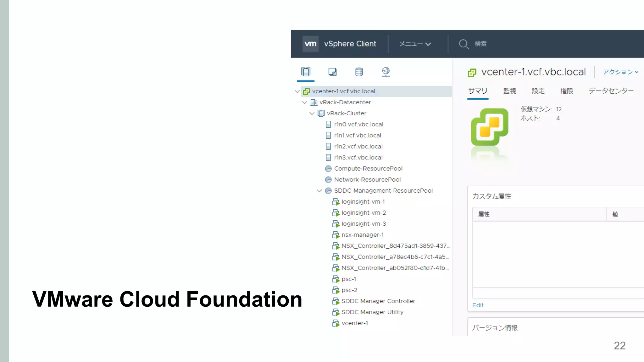This screenshot has height=362, width=644.
Task: Collapse the vcenter-1.vcf.vbc.local tree node
Action: coord(297,91)
